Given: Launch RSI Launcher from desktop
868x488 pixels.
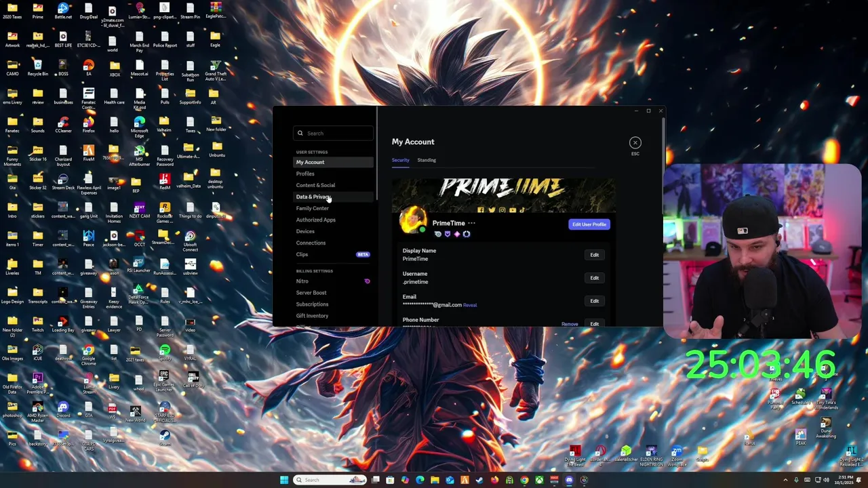Looking at the screenshot, I should click(139, 266).
